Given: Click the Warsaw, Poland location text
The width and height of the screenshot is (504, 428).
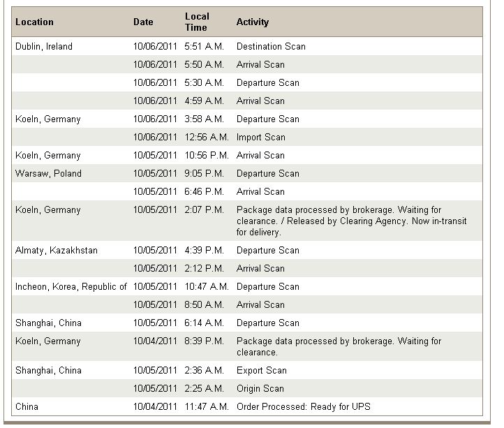Looking at the screenshot, I should point(48,173).
